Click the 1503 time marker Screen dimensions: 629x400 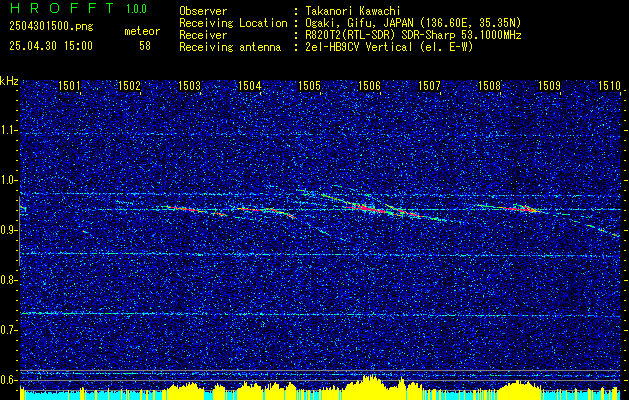189,85
